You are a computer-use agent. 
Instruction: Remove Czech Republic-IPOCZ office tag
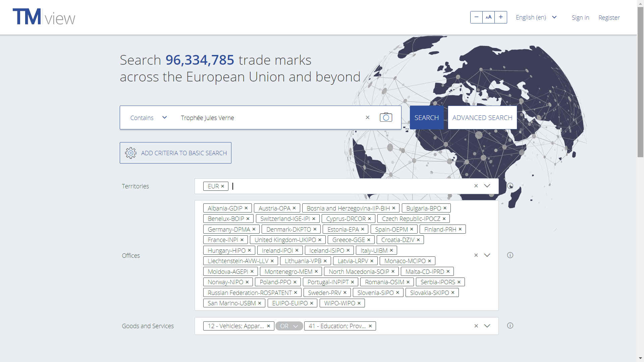pyautogui.click(x=444, y=219)
